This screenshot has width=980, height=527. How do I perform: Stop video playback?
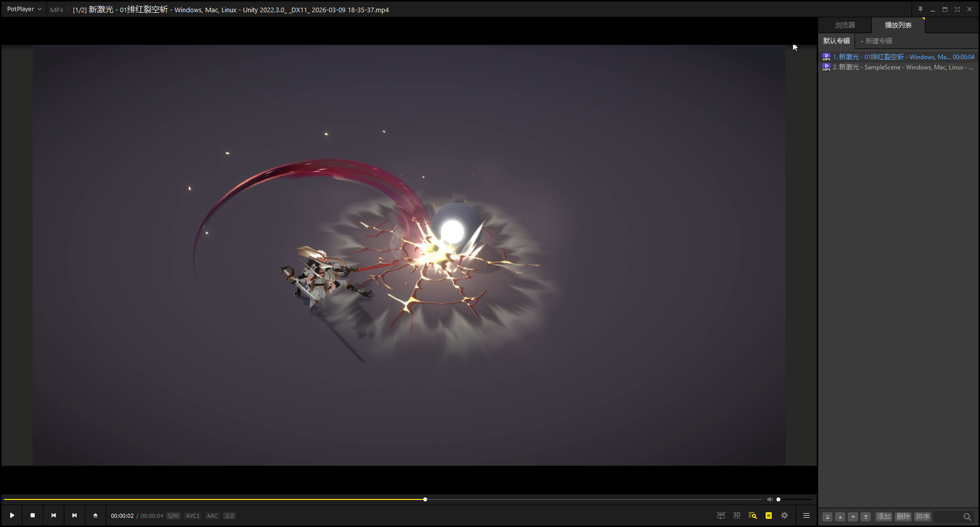tap(33, 515)
